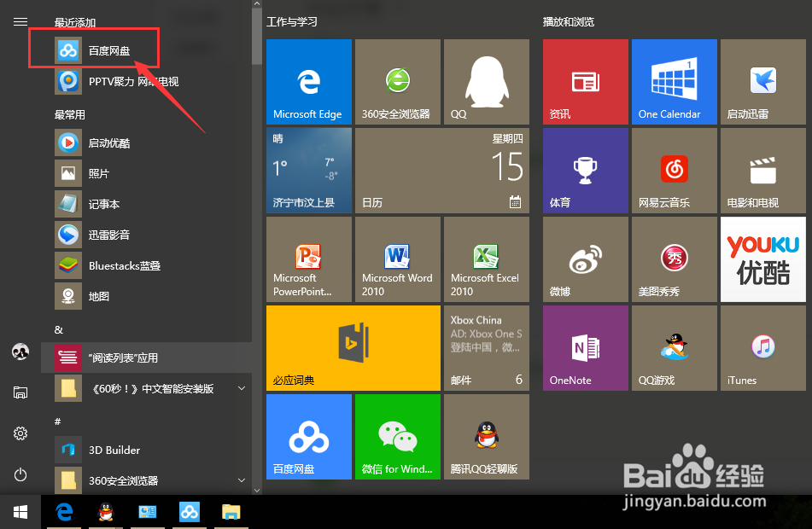The height and width of the screenshot is (529, 812).
Task: Launch the iTunes tile
Action: (763, 348)
